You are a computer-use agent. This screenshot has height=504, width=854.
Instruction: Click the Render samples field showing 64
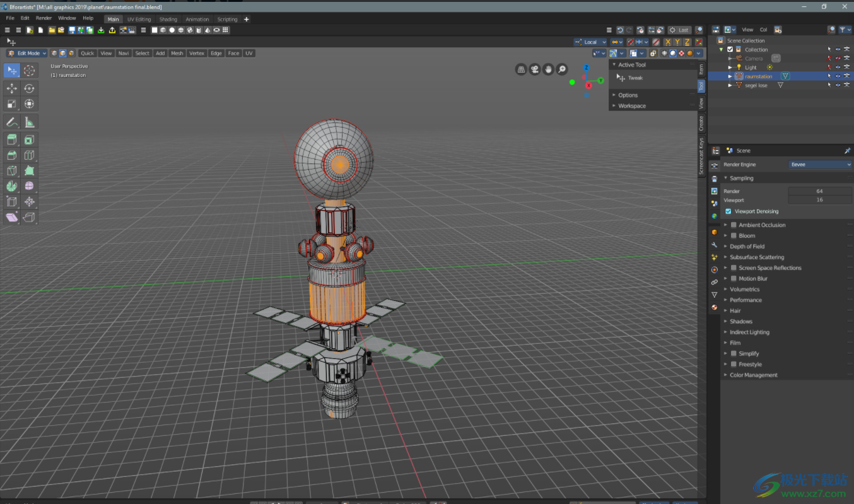pos(819,191)
